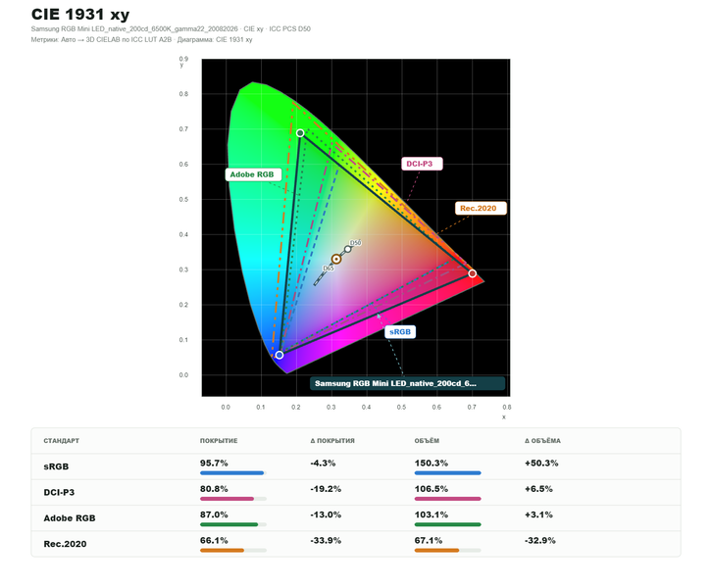Click the Adobe RGB coverage bar
Screen dimensions: 712x588
(233, 524)
